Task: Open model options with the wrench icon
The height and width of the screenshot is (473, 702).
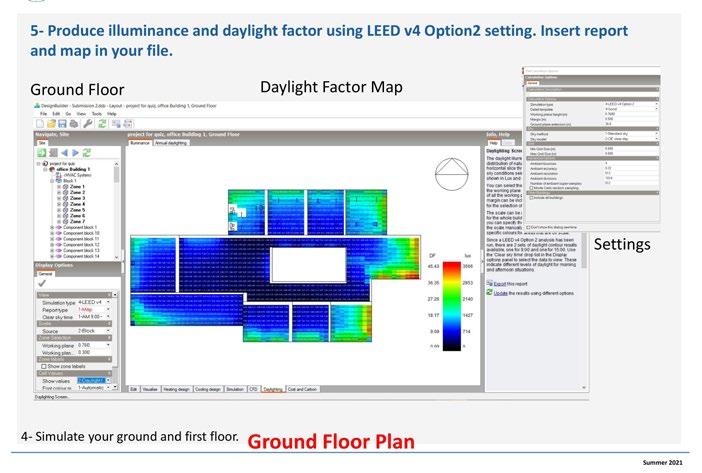Action: click(x=88, y=124)
